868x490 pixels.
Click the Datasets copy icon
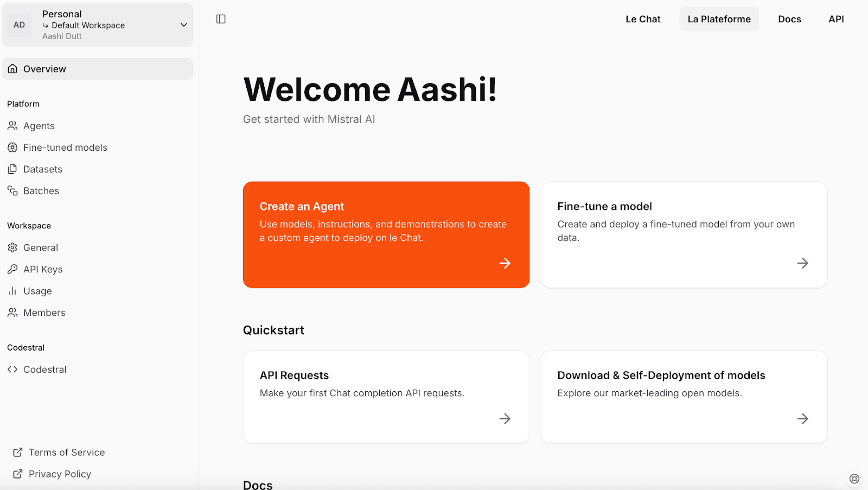coord(12,169)
